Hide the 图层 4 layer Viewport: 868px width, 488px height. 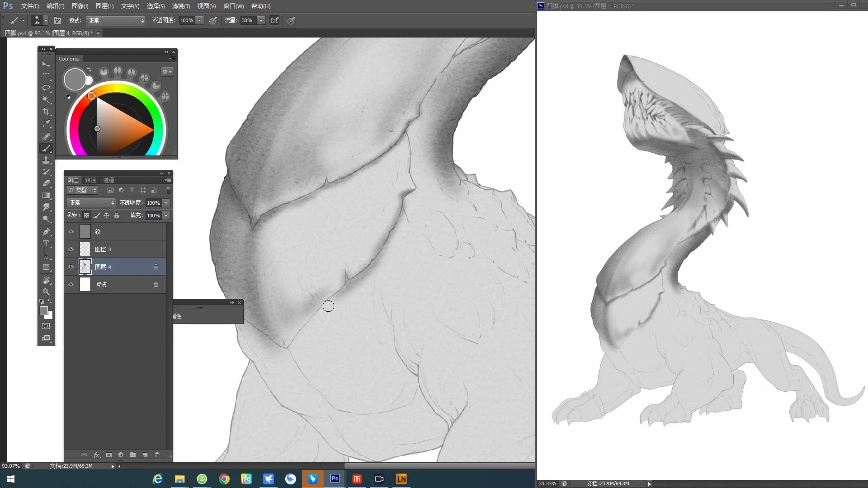click(71, 267)
